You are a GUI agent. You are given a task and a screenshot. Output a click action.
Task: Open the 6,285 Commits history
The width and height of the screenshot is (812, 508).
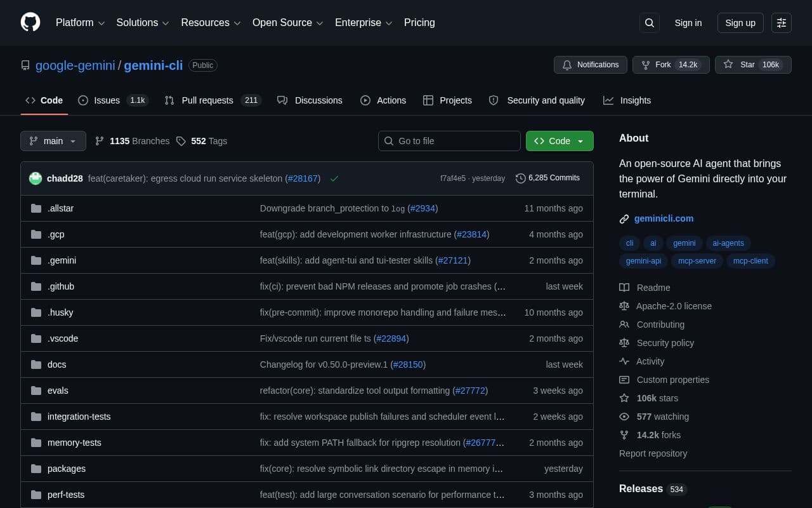547,178
